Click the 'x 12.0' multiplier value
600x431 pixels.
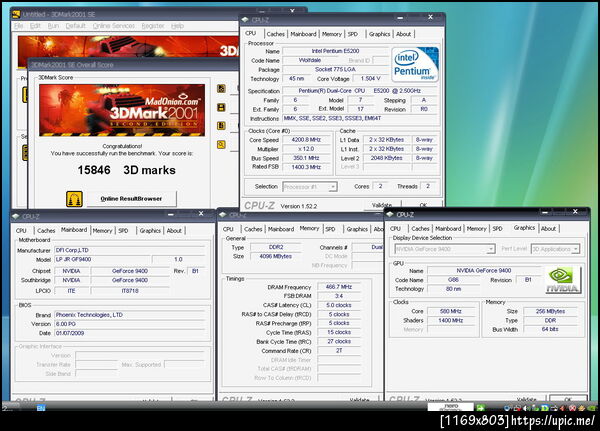tap(307, 149)
